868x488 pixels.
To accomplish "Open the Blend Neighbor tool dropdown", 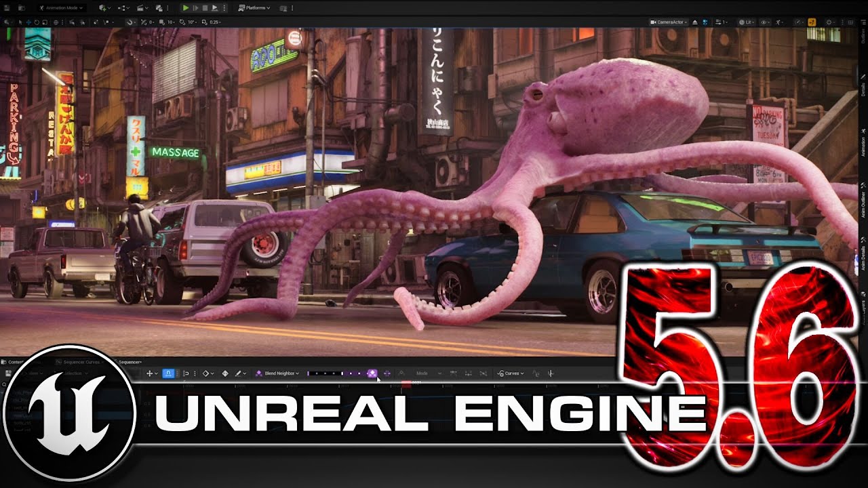I will point(277,373).
